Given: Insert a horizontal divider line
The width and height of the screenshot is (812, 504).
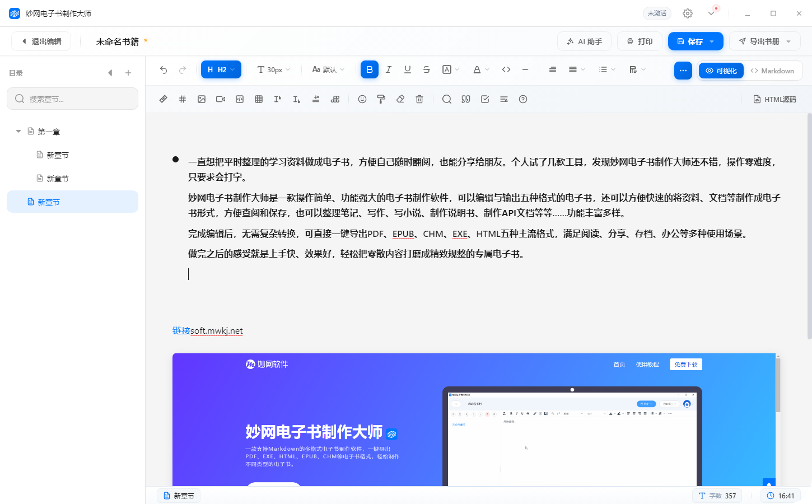Looking at the screenshot, I should coord(525,69).
